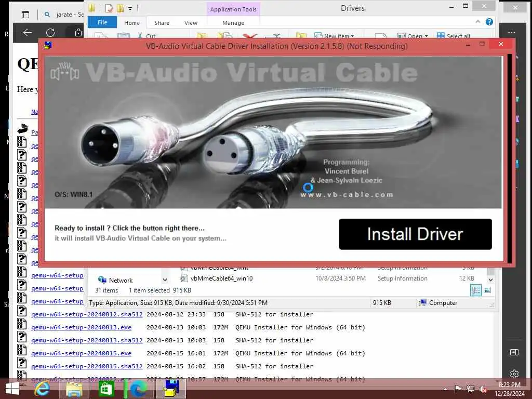Select the Application Tools contextual tab
This screenshot has width=532, height=399.
pyautogui.click(x=233, y=9)
